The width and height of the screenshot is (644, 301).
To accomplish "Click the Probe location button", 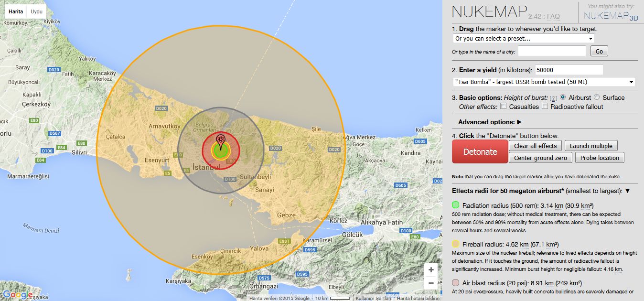I will pyautogui.click(x=600, y=158).
